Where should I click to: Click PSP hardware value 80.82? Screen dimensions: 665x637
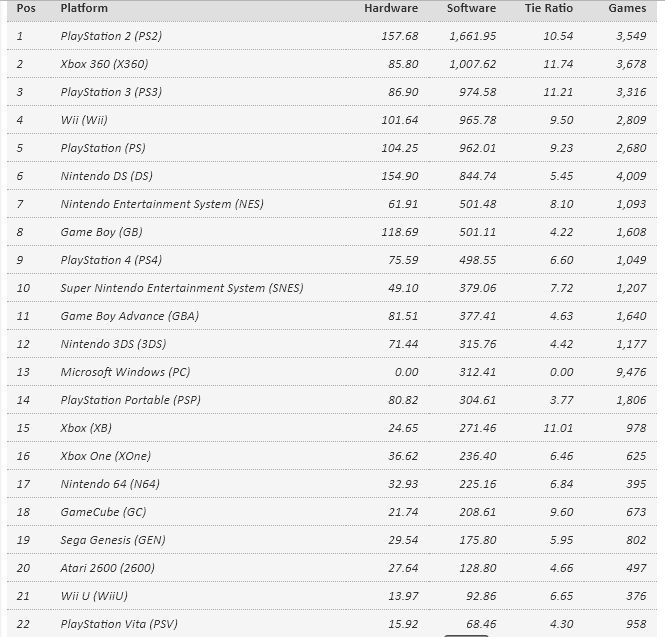[403, 400]
